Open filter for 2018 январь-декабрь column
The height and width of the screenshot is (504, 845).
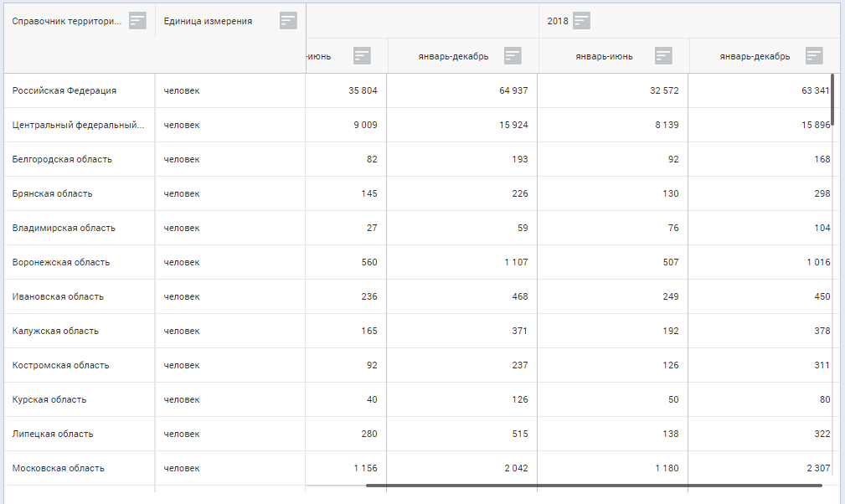(814, 56)
